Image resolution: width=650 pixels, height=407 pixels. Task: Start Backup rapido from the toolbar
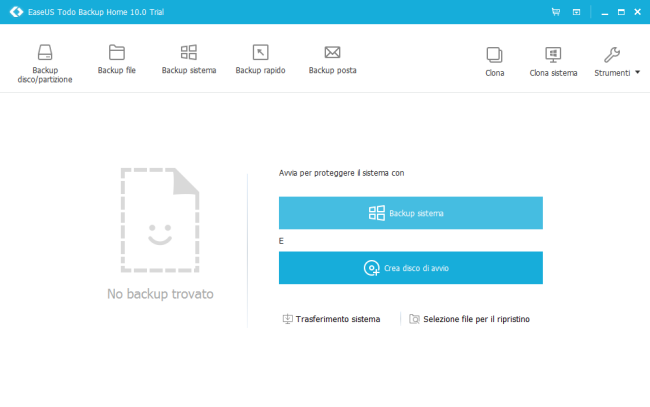[x=261, y=53]
